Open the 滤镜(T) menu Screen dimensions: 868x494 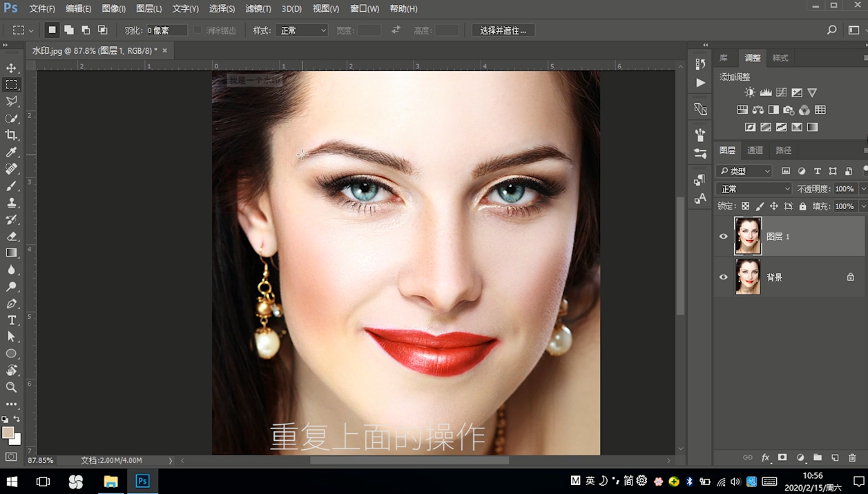[258, 9]
